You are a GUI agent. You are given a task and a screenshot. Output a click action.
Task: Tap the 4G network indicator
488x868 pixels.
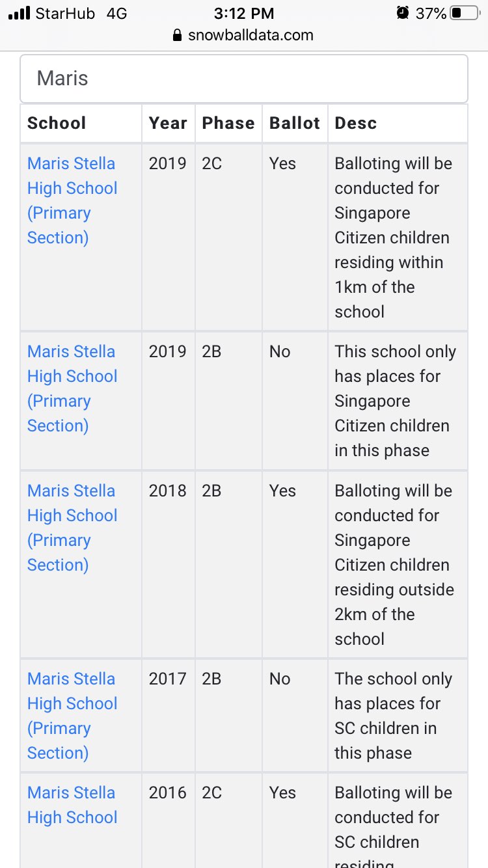pos(116,13)
